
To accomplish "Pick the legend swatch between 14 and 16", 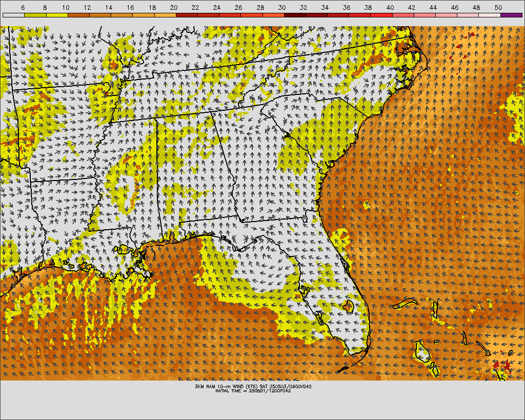I will 122,15.
